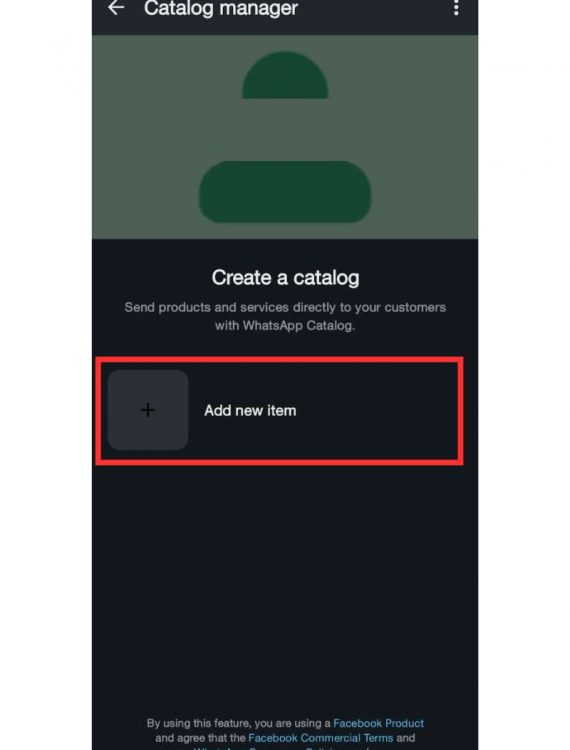Open the Facebook Product link

coord(378,723)
